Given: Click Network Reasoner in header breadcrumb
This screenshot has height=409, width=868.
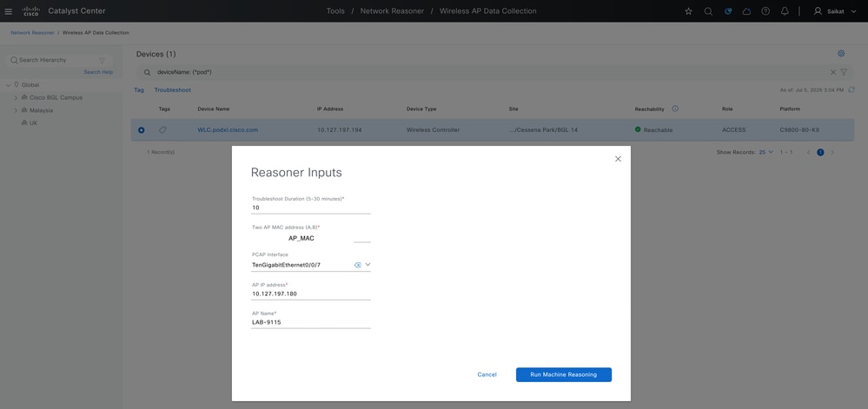Looking at the screenshot, I should (x=392, y=11).
